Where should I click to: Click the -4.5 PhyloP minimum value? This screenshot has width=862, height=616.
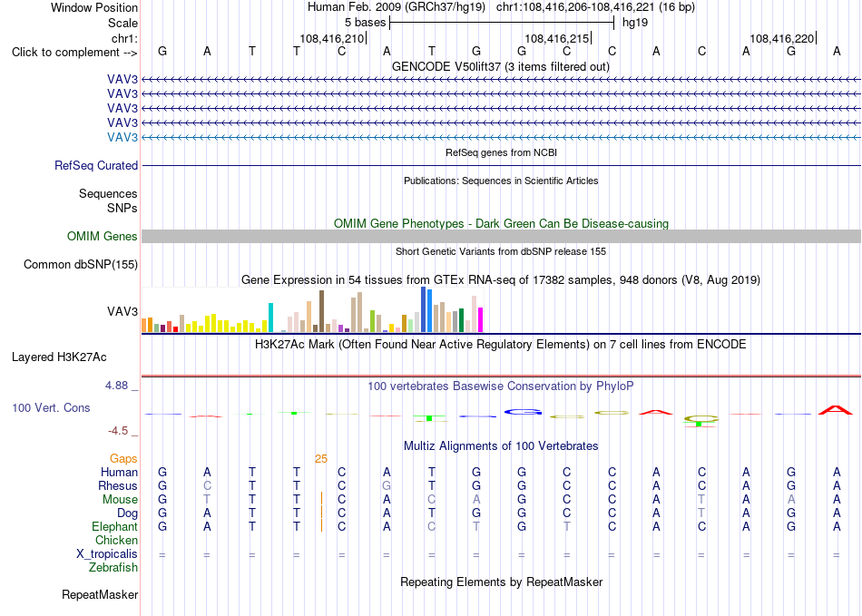coord(118,431)
